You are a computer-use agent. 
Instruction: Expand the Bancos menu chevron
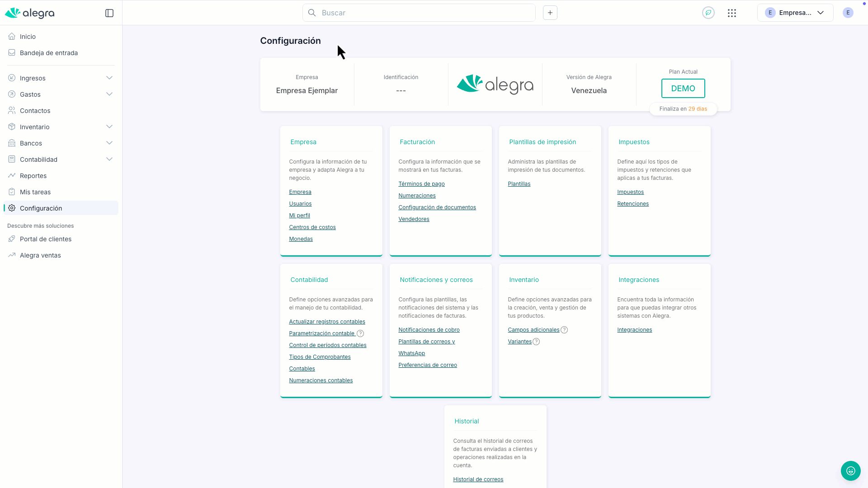[109, 143]
